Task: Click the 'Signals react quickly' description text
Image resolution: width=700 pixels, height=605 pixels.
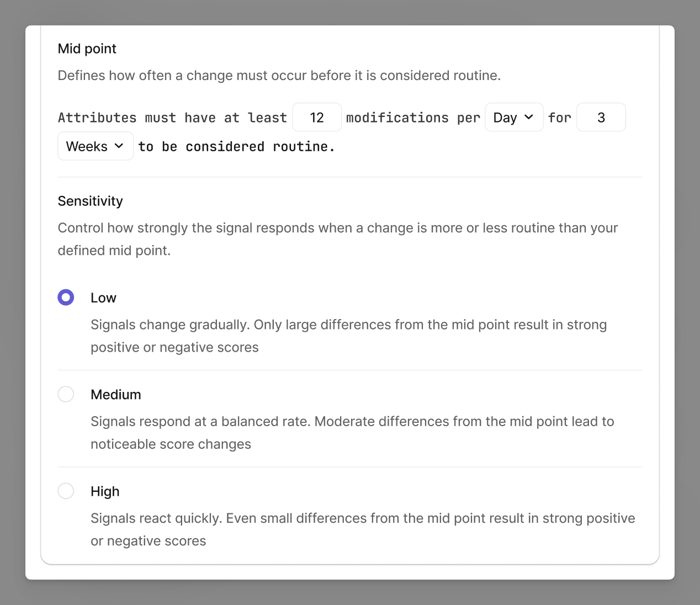Action: [363, 529]
